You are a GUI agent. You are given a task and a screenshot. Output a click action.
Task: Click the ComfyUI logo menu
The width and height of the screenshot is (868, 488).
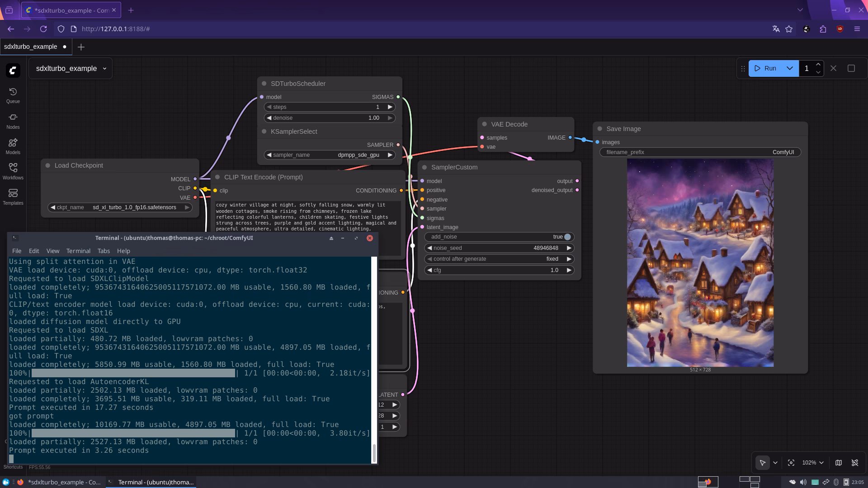[x=13, y=70]
